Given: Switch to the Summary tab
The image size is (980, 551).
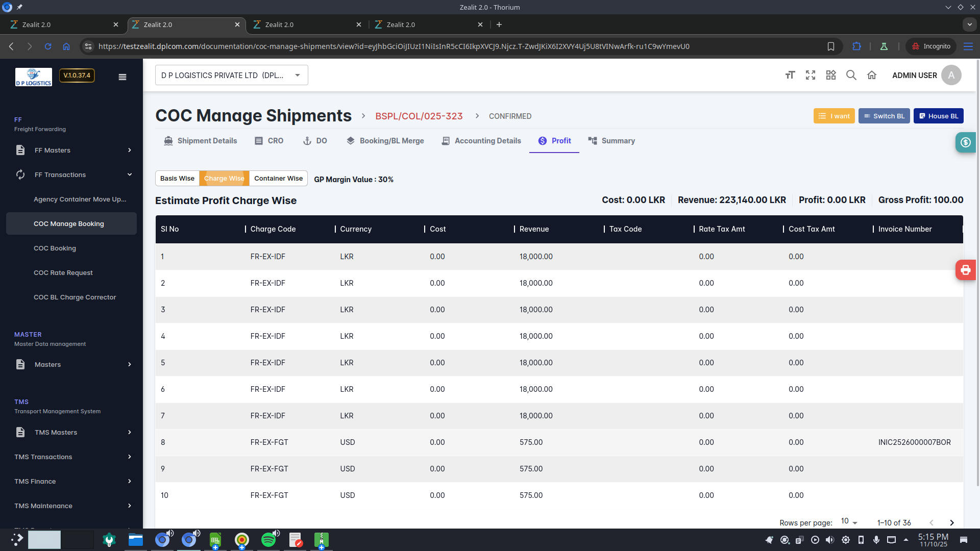Looking at the screenshot, I should pos(611,141).
